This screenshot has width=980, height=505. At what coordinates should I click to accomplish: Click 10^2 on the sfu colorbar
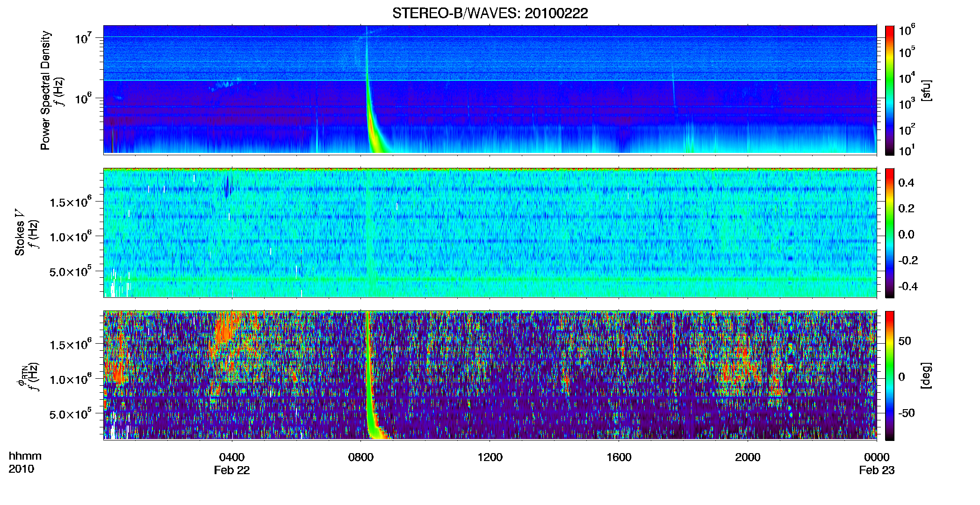[907, 130]
